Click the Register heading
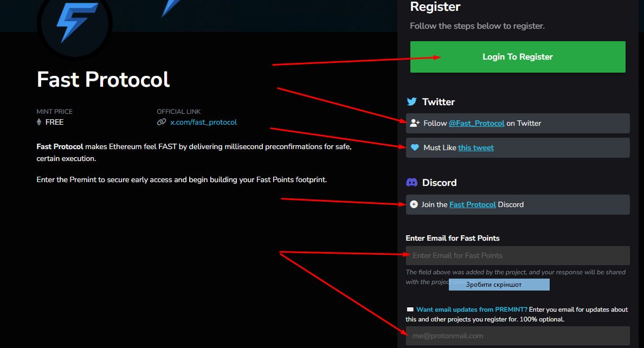Image resolution: width=644 pixels, height=348 pixels. (435, 7)
